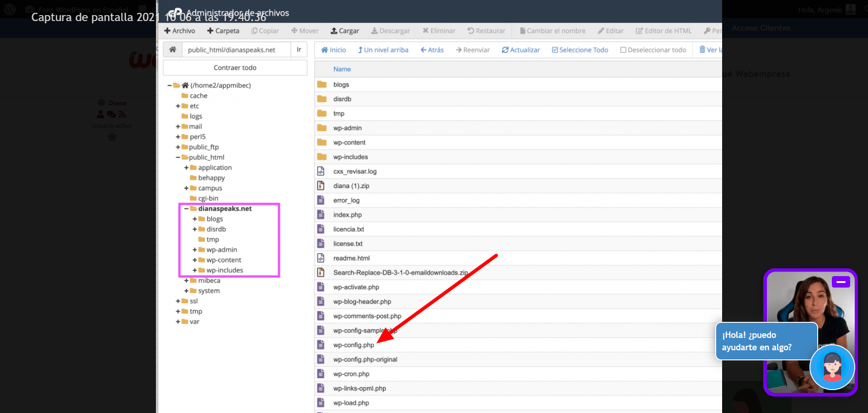The height and width of the screenshot is (413, 868).
Task: Go Un nivel arriba
Action: tap(383, 50)
